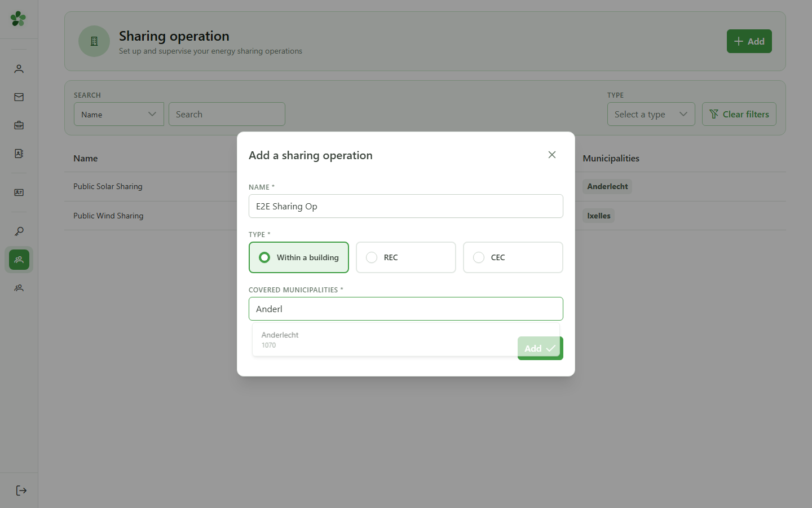Open the briefcase sidebar icon
812x508 pixels.
pyautogui.click(x=19, y=125)
